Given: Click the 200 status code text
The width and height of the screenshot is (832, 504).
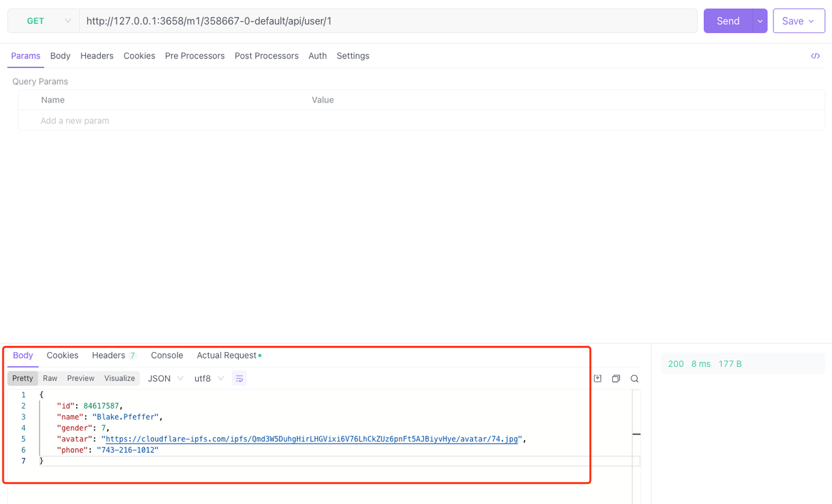Looking at the screenshot, I should [x=676, y=364].
